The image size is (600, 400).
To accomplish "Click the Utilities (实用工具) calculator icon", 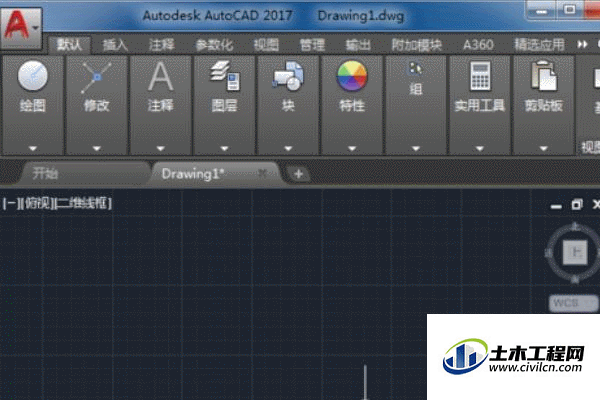I will [x=480, y=76].
